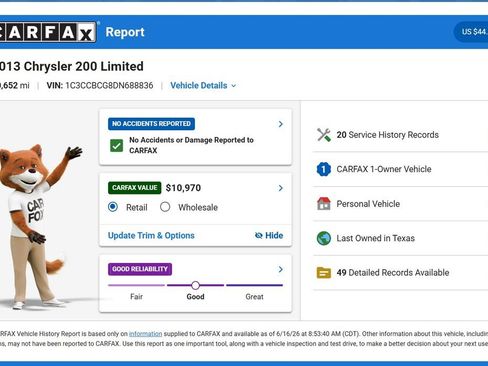Hide the CARFAX value
488x366 pixels.
269,235
